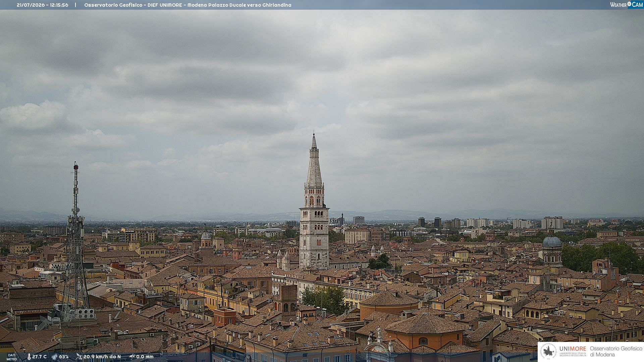Image resolution: width=644 pixels, height=362 pixels.
Task: Click the rain umbrella precipitation icon
Action: click(x=132, y=357)
